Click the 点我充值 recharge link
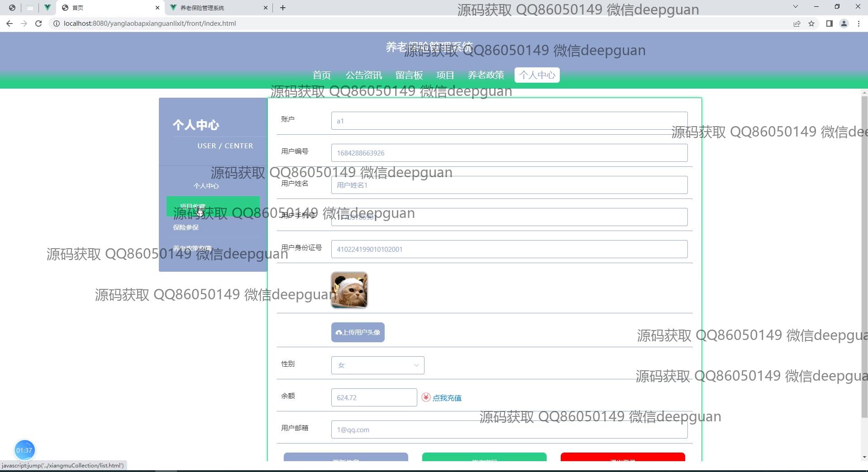This screenshot has width=868, height=472. [447, 398]
